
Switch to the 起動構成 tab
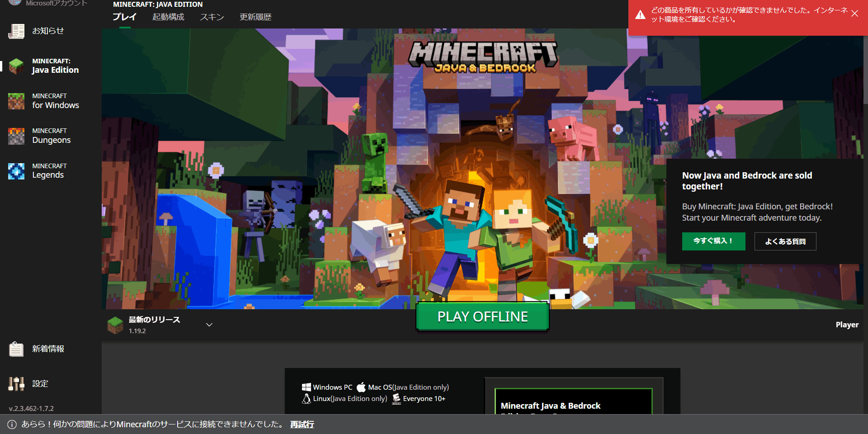click(x=168, y=17)
